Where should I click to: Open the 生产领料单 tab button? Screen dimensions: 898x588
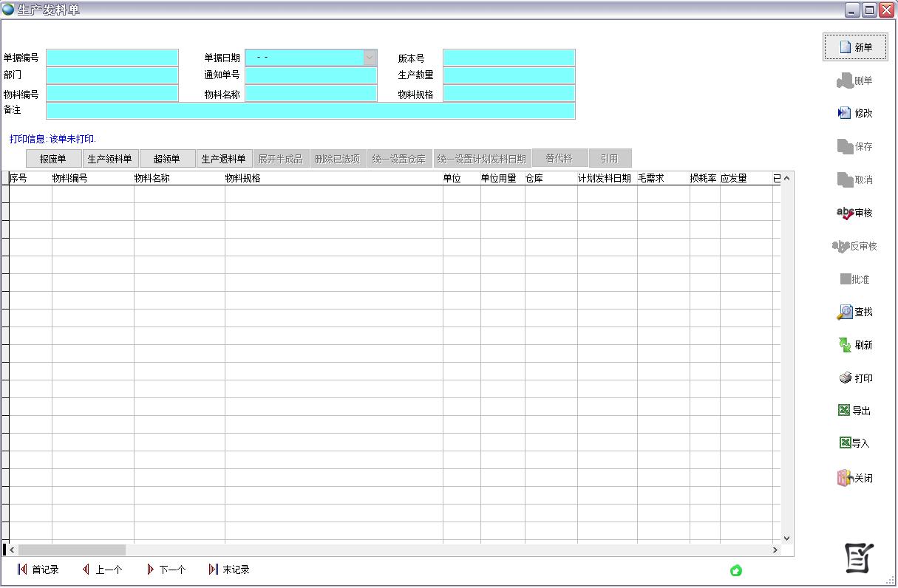(x=109, y=159)
